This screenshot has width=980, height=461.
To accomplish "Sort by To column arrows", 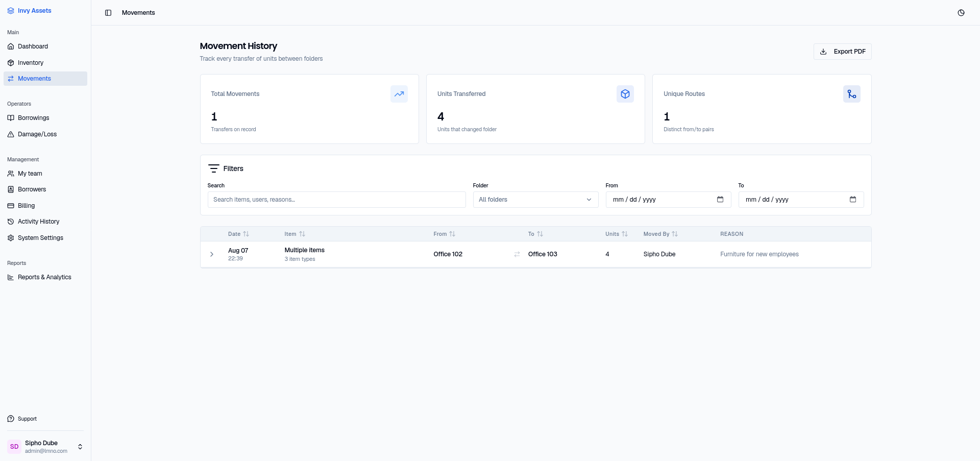I will click(x=540, y=234).
